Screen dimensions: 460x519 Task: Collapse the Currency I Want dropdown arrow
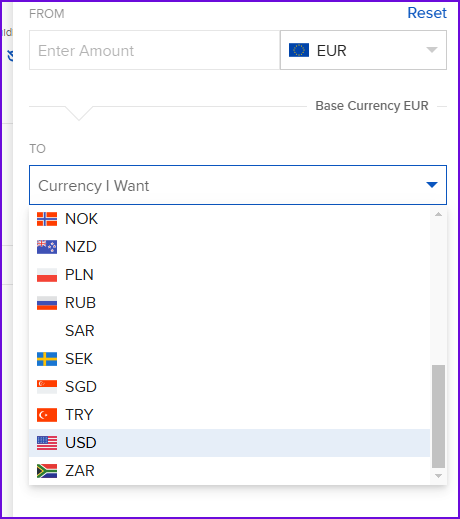(432, 185)
